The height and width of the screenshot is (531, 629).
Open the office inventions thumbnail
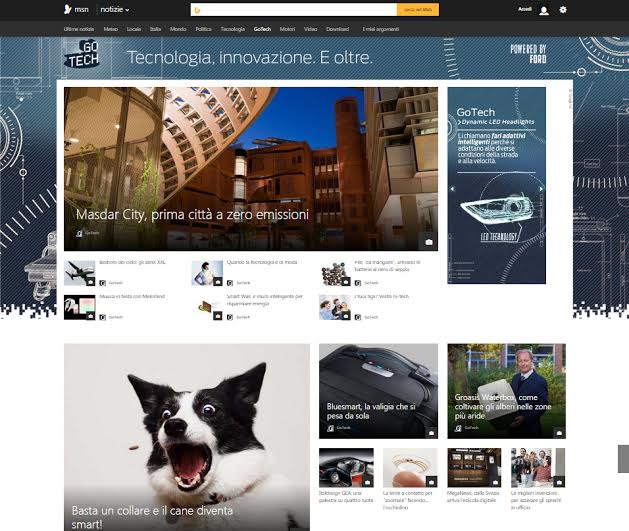pyautogui.click(x=538, y=467)
